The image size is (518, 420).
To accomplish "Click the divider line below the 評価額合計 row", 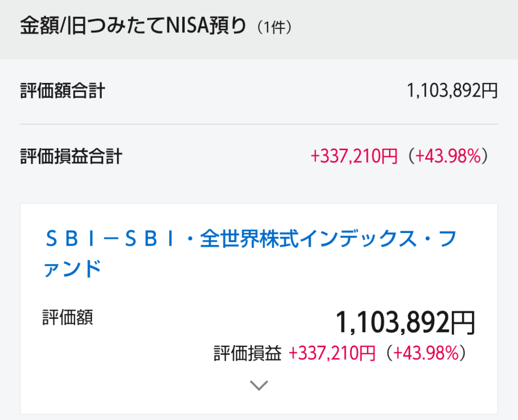I will pos(258,124).
